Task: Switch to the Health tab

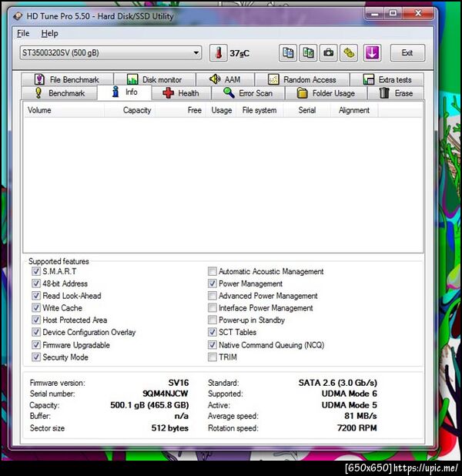Action: click(x=181, y=93)
